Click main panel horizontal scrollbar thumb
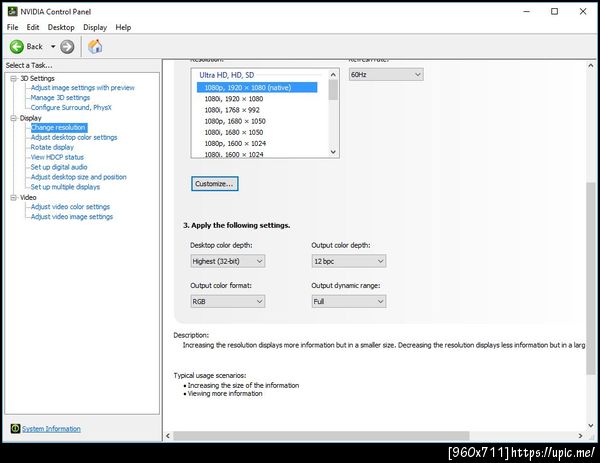600x463 pixels. point(321,436)
